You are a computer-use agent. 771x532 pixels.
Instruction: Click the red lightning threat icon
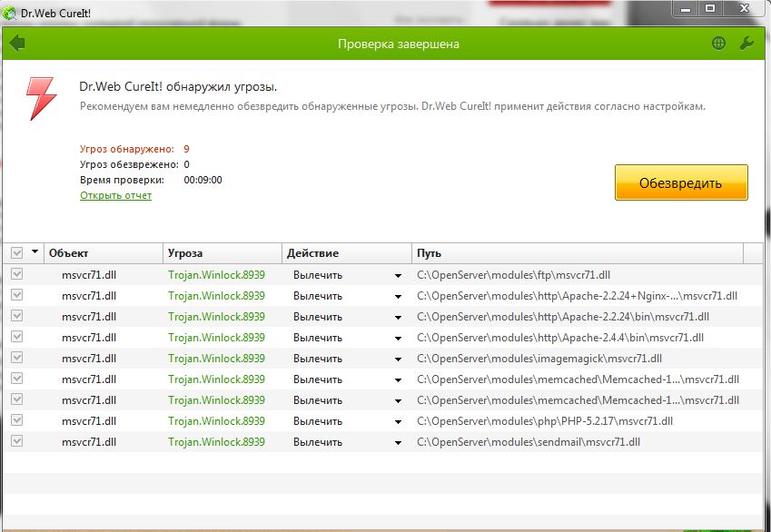tap(42, 98)
